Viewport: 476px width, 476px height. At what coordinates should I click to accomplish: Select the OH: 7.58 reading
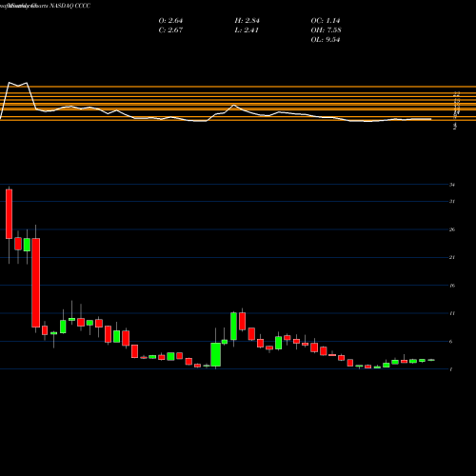coord(326,30)
